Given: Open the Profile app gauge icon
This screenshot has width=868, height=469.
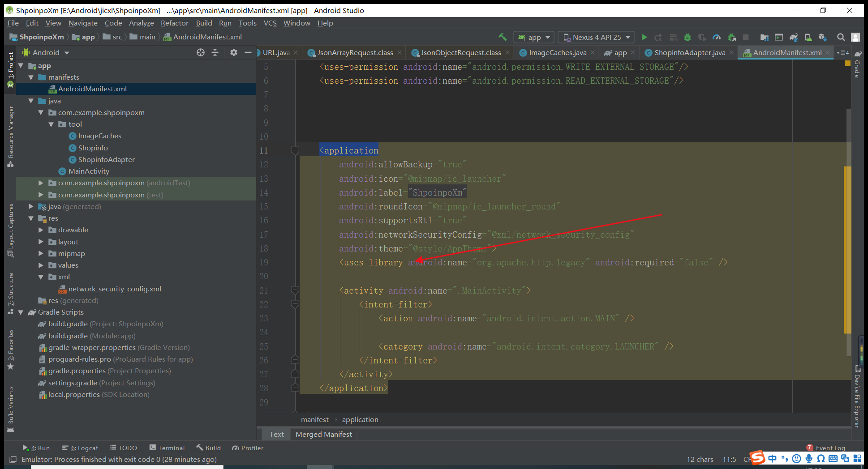Looking at the screenshot, I should tap(717, 37).
